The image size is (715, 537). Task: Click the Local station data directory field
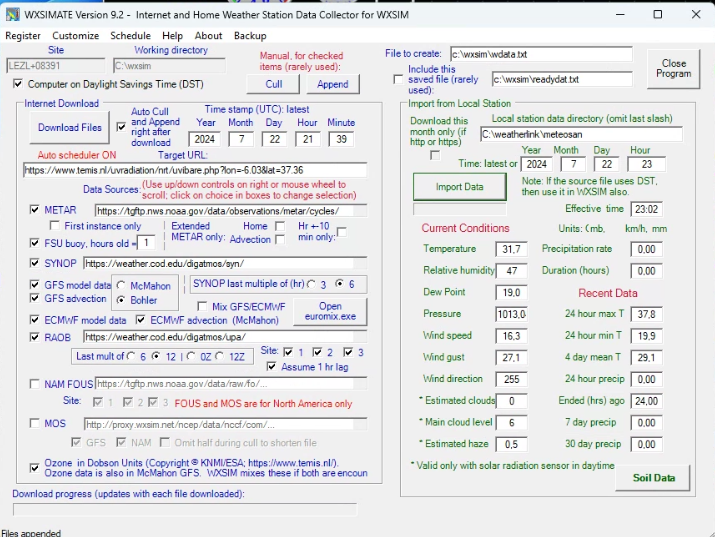click(x=581, y=134)
